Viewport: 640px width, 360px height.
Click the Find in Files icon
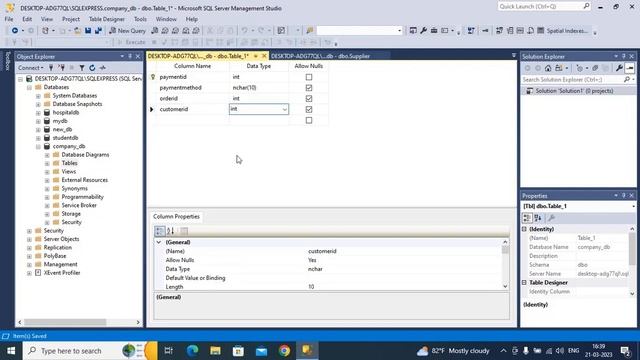[309, 31]
